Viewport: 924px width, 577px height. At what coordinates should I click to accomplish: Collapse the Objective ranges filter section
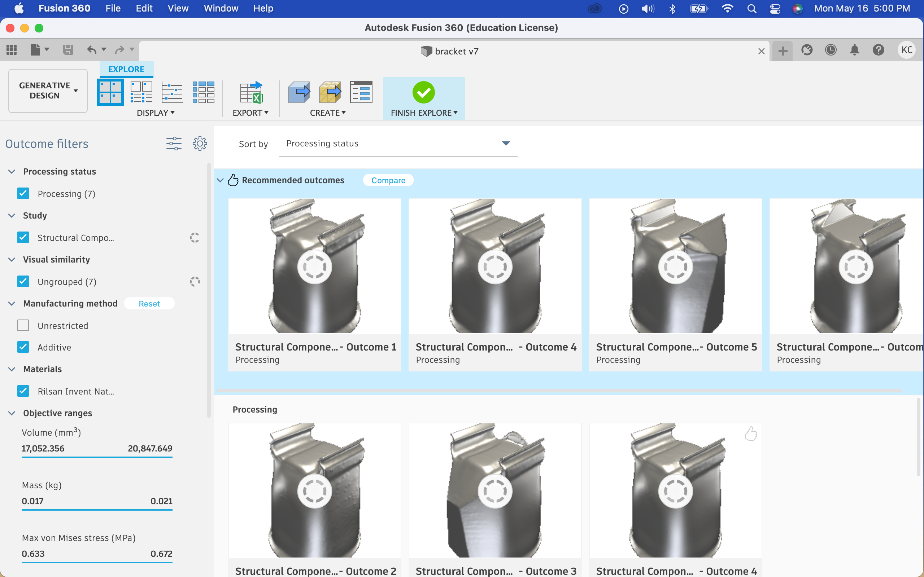tap(12, 413)
